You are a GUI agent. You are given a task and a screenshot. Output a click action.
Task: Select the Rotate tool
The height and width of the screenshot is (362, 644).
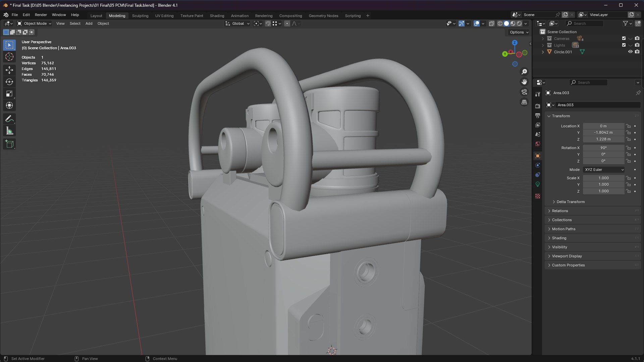pos(9,82)
